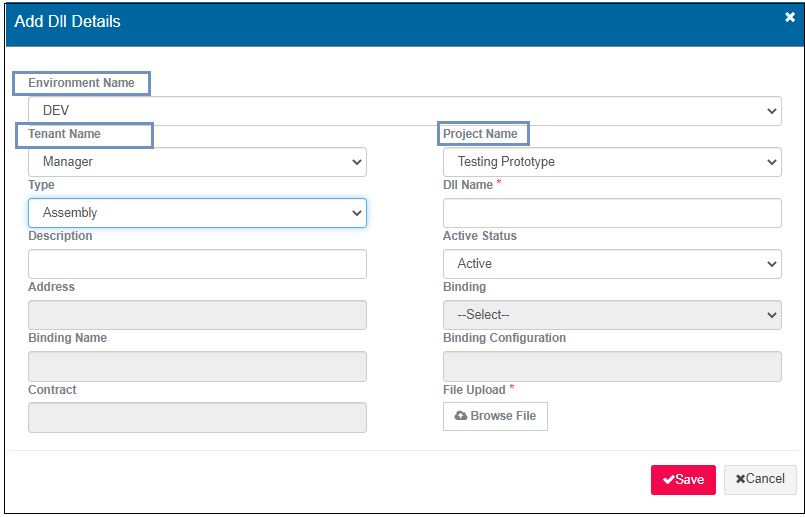
Task: Expand the Tenant Name dropdown showing Manager
Action: 197,161
